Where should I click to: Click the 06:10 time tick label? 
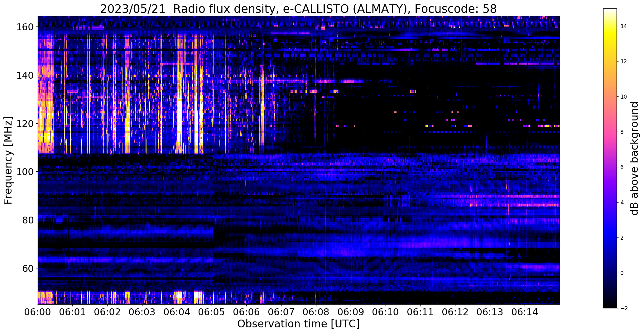point(386,312)
